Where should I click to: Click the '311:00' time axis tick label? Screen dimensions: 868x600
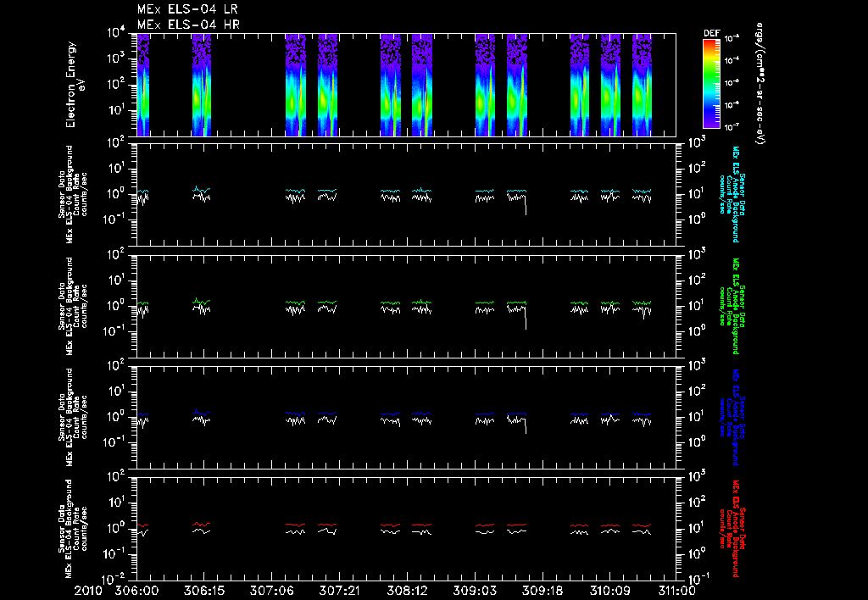pyautogui.click(x=676, y=591)
